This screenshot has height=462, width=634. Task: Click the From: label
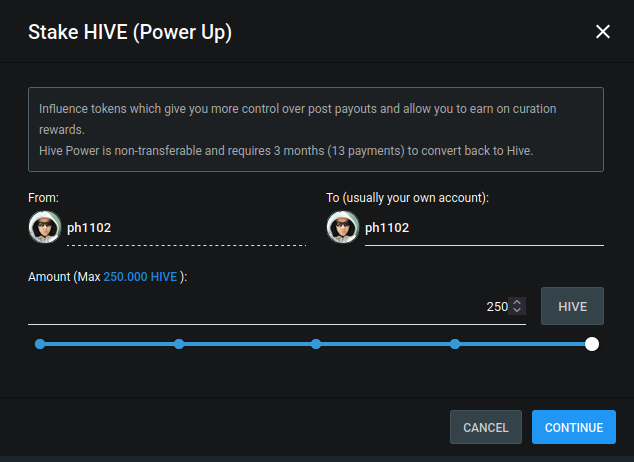pyautogui.click(x=43, y=198)
